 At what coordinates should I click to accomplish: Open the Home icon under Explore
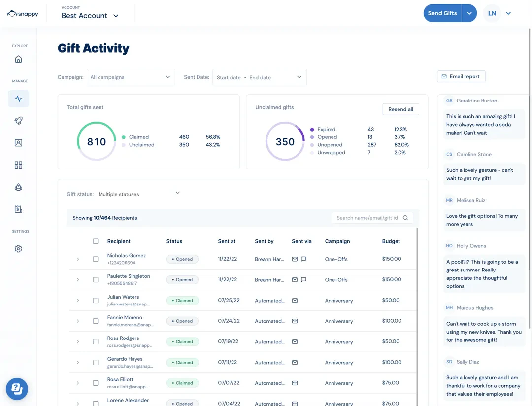pyautogui.click(x=18, y=60)
